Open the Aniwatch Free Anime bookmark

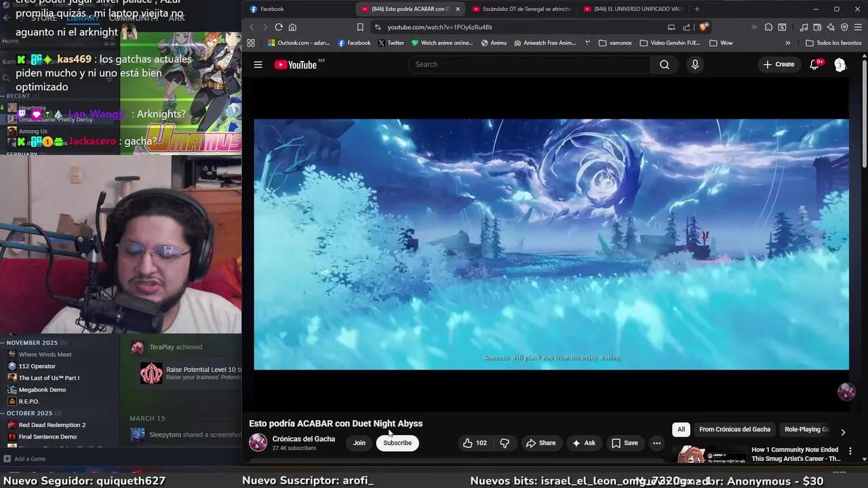point(545,43)
